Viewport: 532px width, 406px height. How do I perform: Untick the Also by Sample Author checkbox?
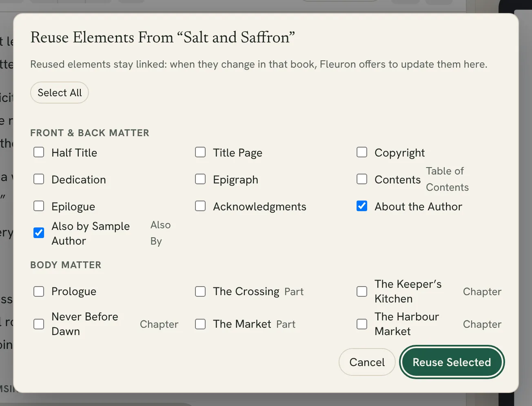39,233
